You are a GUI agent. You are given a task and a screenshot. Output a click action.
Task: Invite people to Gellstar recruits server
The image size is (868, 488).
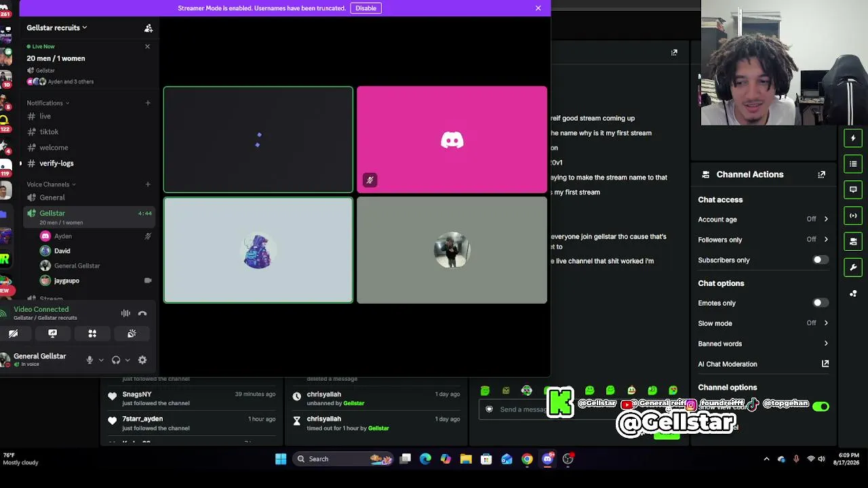tap(149, 28)
